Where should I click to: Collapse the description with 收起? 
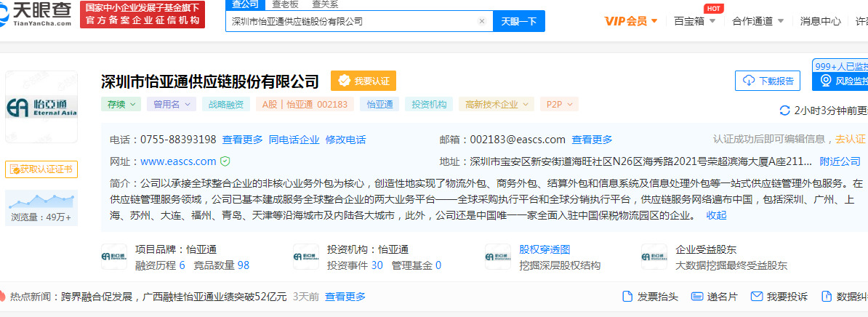716,215
